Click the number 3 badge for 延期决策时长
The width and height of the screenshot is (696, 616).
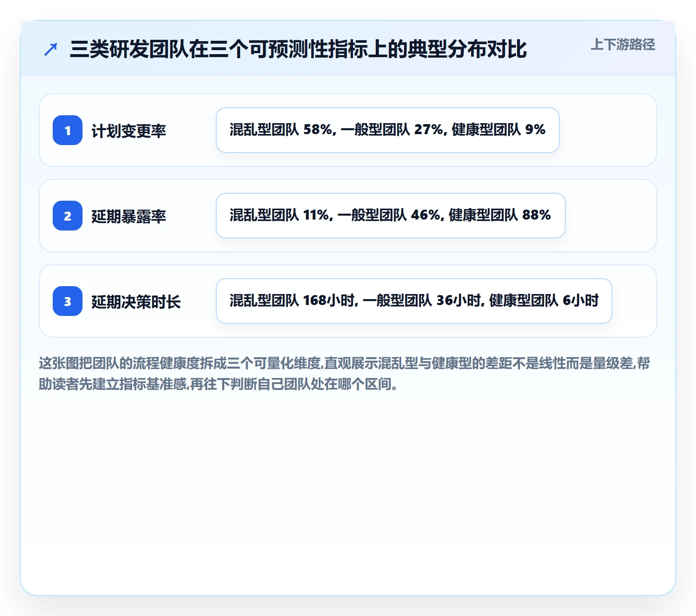pyautogui.click(x=68, y=301)
